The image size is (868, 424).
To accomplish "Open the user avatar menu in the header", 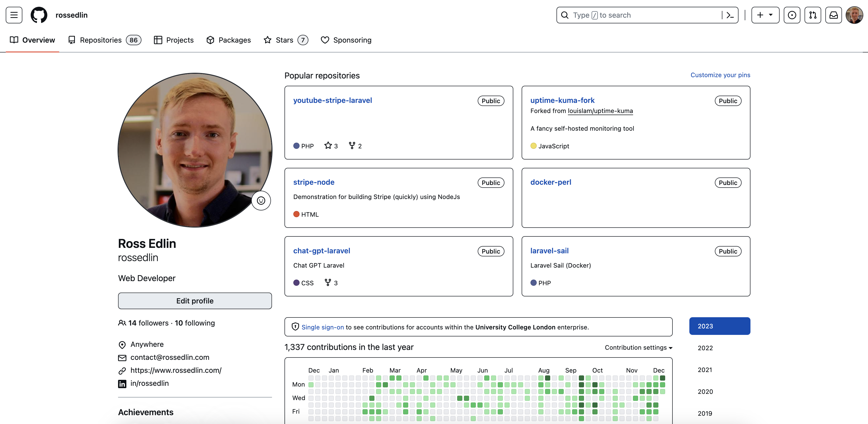I will (854, 15).
